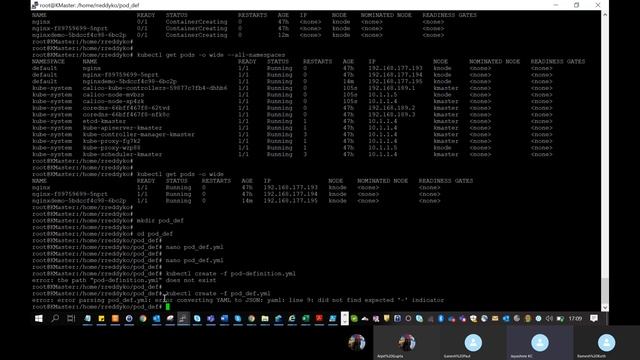
Task: Click the 'mkdir pod_def' command text
Action: tap(160, 220)
